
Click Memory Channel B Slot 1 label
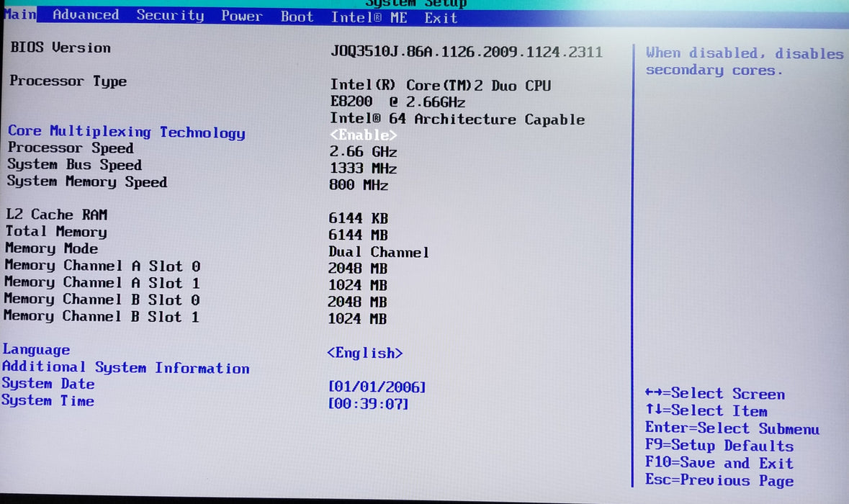coord(102,316)
